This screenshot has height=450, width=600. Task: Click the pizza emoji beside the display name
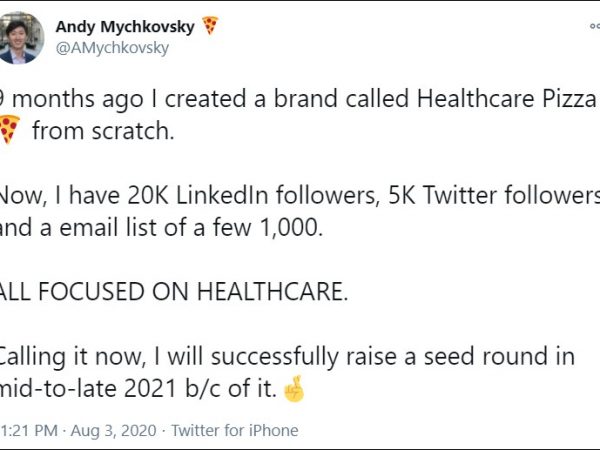pos(209,26)
